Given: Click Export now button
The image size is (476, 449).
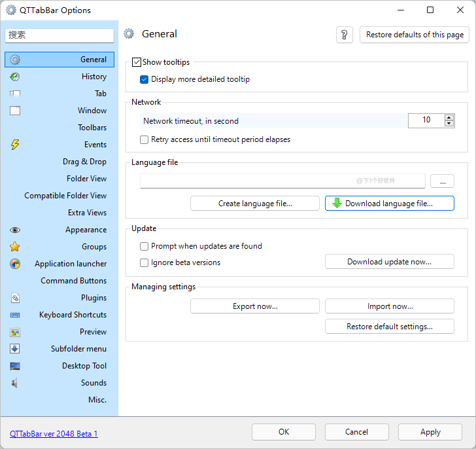Looking at the screenshot, I should pyautogui.click(x=255, y=306).
